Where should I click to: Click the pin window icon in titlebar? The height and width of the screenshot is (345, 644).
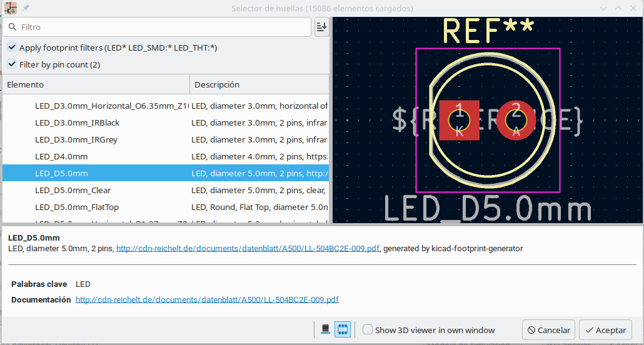[x=26, y=8]
